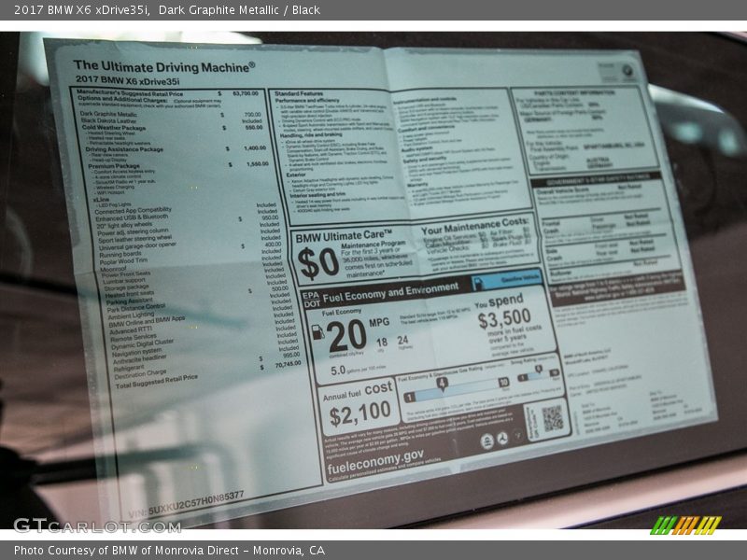The width and height of the screenshot is (747, 560).
Task: Click the 18 city MPG value
Action: pyautogui.click(x=382, y=343)
